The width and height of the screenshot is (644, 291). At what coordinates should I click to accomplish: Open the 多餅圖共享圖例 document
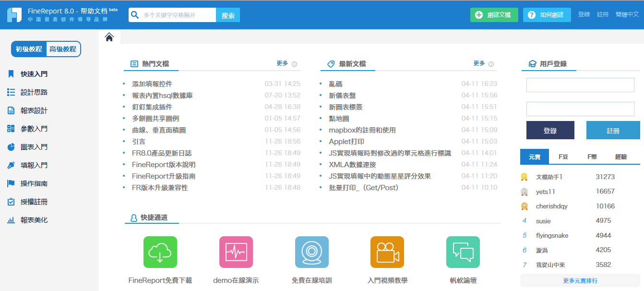155,118
